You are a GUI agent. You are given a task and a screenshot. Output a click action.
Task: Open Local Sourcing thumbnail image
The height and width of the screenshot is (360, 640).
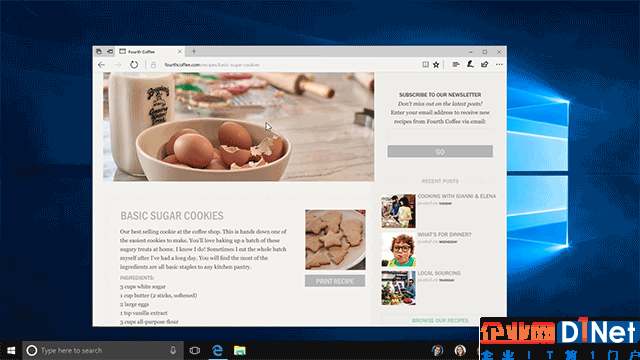(398, 288)
